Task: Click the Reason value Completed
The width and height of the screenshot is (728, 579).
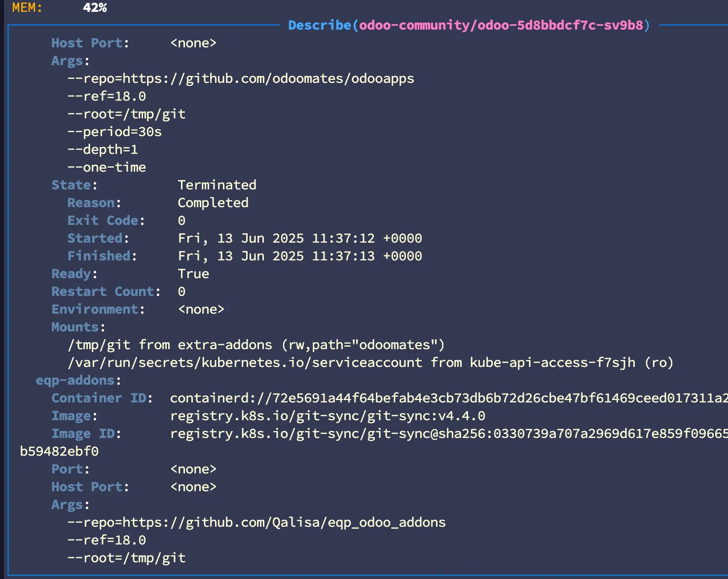Action: pyautogui.click(x=213, y=203)
